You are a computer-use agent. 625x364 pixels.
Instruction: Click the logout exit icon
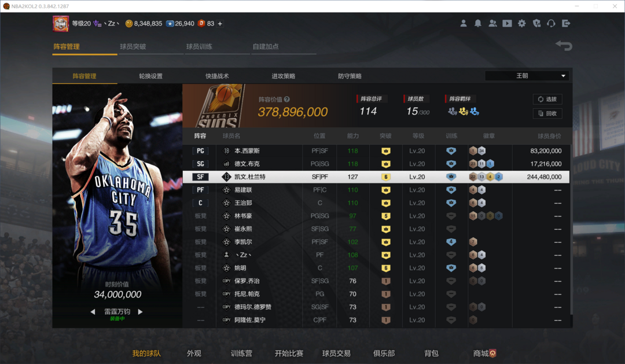point(566,24)
